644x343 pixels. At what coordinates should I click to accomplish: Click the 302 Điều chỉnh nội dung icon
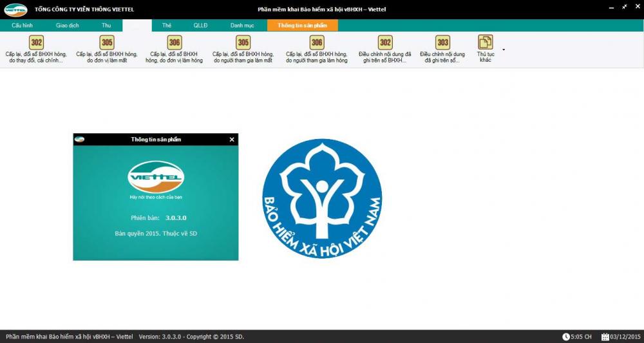click(385, 42)
